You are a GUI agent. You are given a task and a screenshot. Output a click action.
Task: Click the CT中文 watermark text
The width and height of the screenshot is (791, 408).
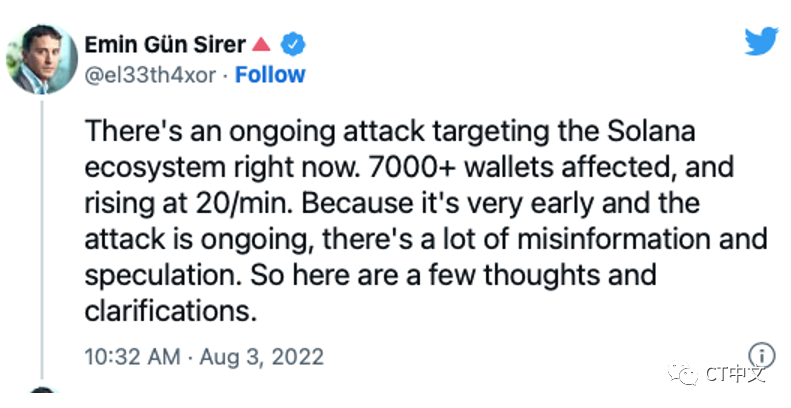pyautogui.click(x=736, y=374)
